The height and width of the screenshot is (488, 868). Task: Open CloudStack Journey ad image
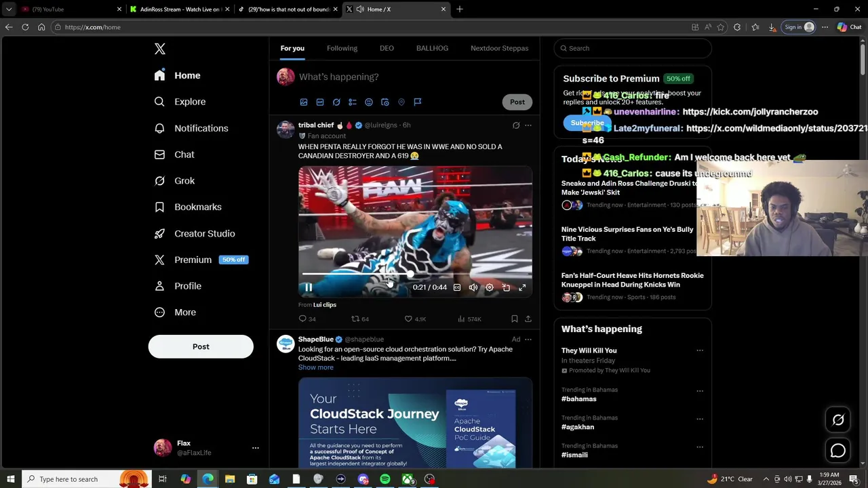tap(415, 424)
